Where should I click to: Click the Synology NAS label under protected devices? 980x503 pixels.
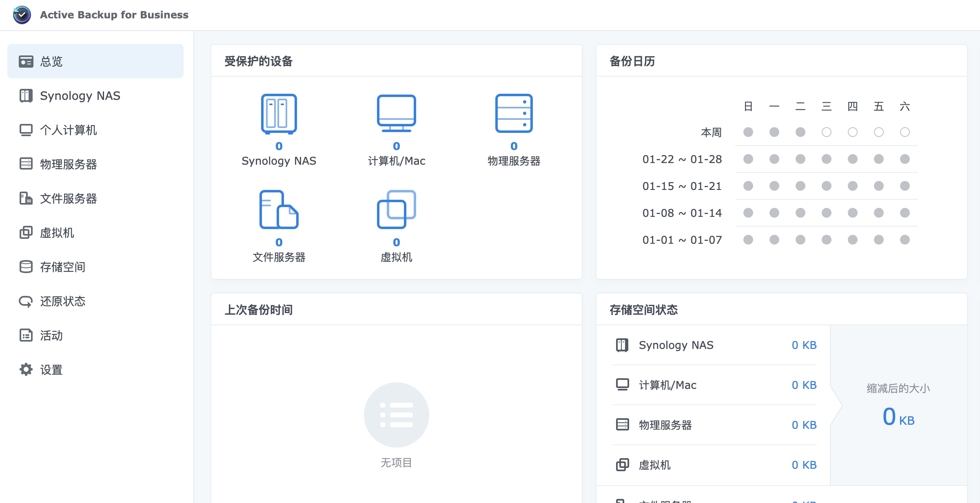279,161
